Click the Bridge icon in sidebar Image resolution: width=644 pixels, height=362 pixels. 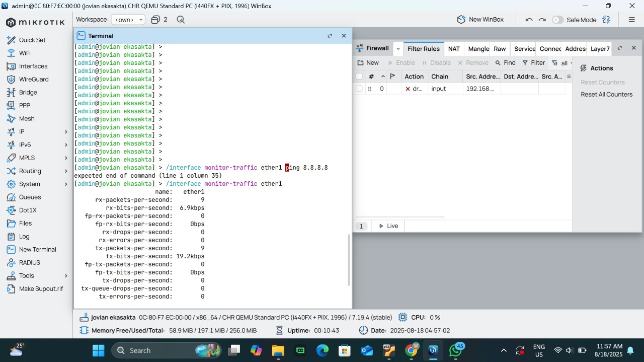11,92
